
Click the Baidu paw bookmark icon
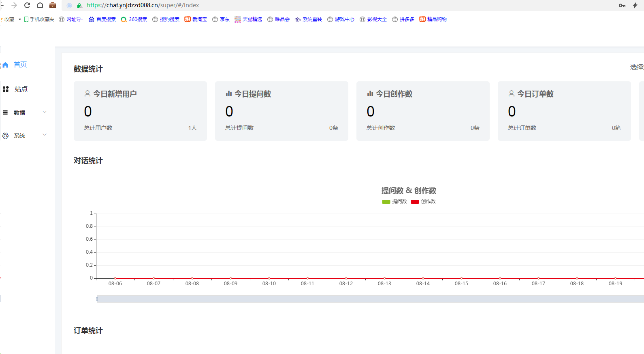click(92, 19)
